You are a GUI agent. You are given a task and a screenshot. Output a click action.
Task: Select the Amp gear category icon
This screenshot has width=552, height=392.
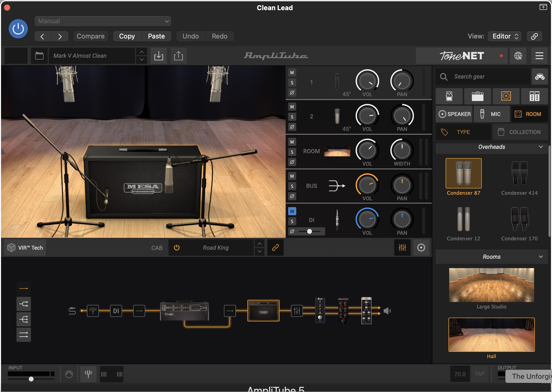coord(477,96)
